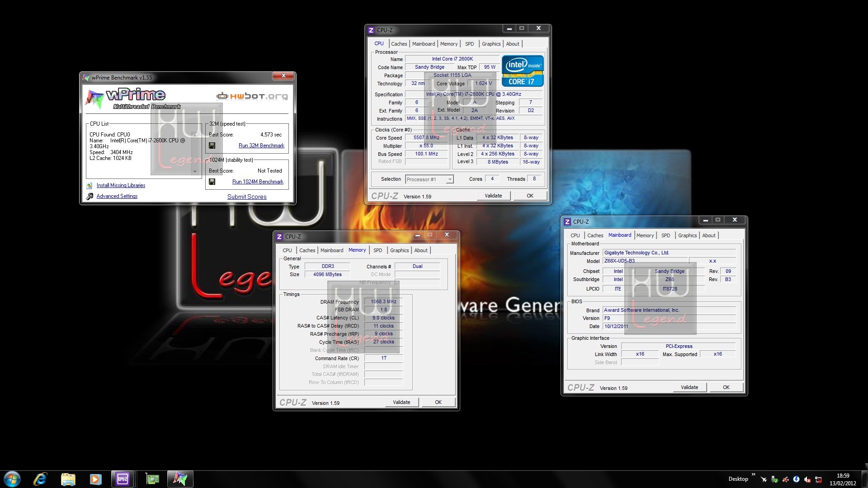Open Memory tab in top CPU-Z window
The width and height of the screenshot is (868, 488).
(449, 44)
